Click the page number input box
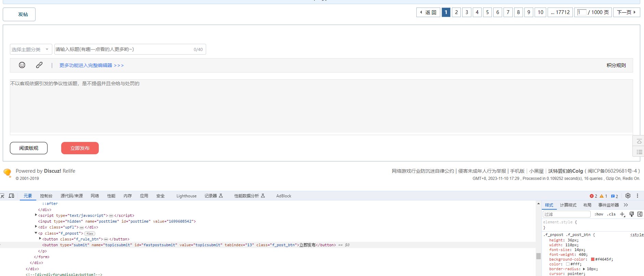The image size is (644, 276). [582, 12]
